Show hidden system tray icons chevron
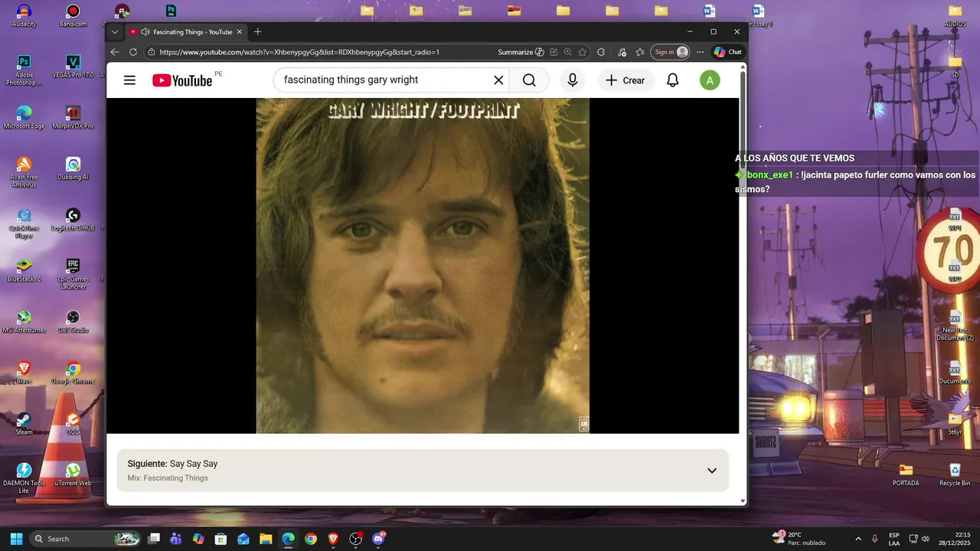Viewport: 980px width, 551px height. [x=857, y=539]
